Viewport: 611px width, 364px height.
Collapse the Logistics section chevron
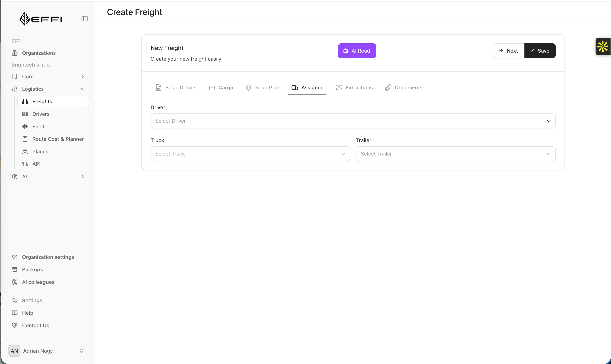pos(83,89)
